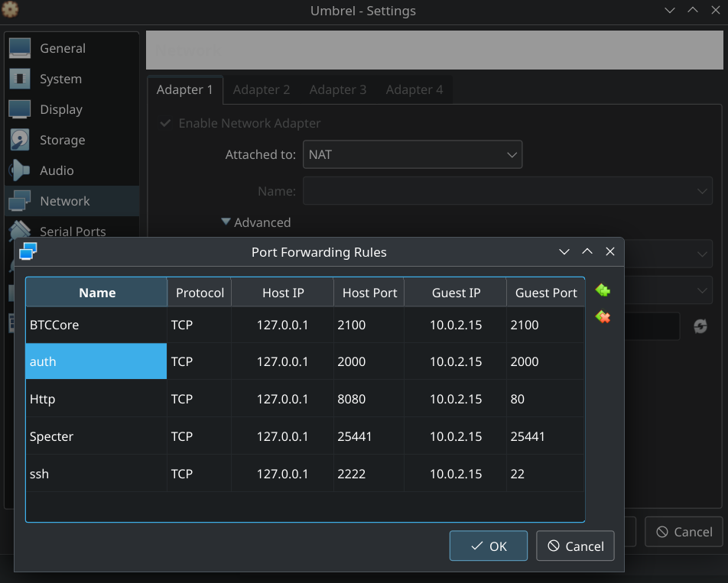Screen dimensions: 728x583
Task: Sort rules by the Guest IP column header
Action: 456,293
